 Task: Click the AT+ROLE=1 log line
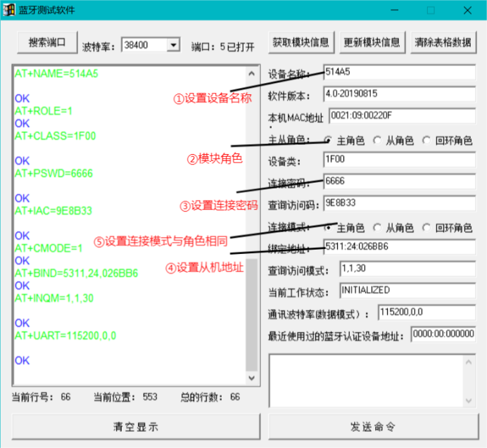[44, 111]
